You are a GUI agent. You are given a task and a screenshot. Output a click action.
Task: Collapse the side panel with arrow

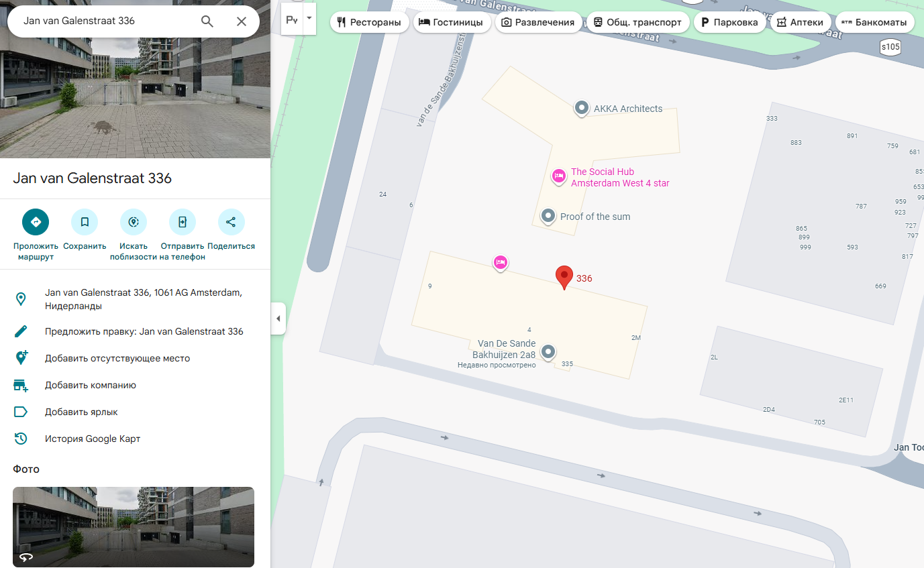tap(278, 319)
